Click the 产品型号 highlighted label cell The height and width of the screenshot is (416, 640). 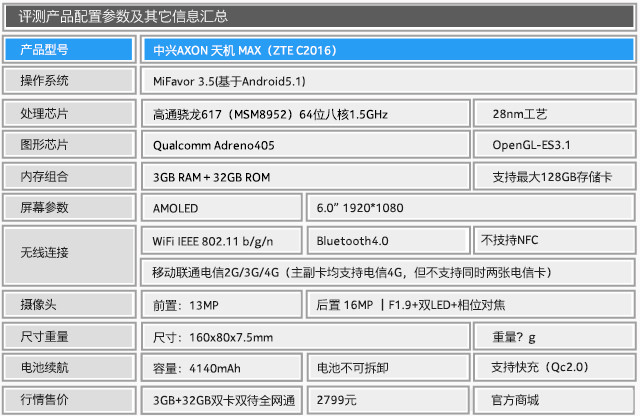pos(68,49)
